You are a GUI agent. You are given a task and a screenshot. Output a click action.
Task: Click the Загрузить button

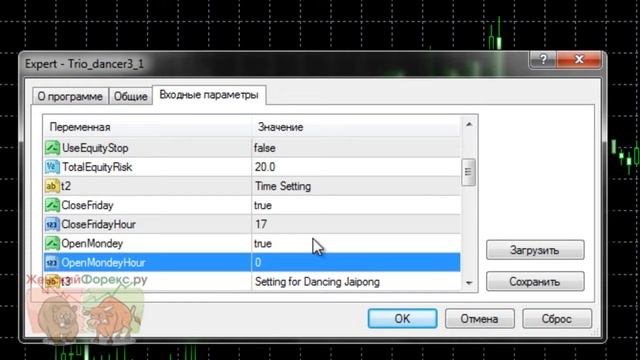(x=535, y=250)
